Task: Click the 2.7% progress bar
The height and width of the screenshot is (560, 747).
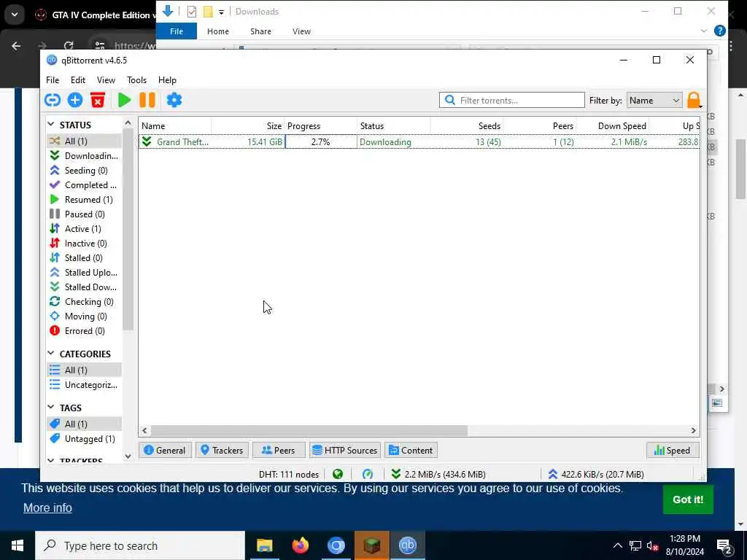Action: click(321, 142)
